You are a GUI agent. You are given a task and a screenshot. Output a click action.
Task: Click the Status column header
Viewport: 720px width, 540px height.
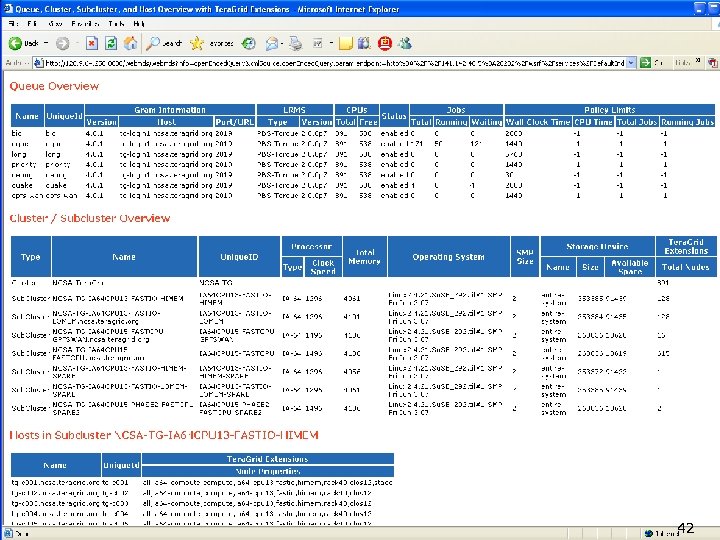click(x=394, y=116)
